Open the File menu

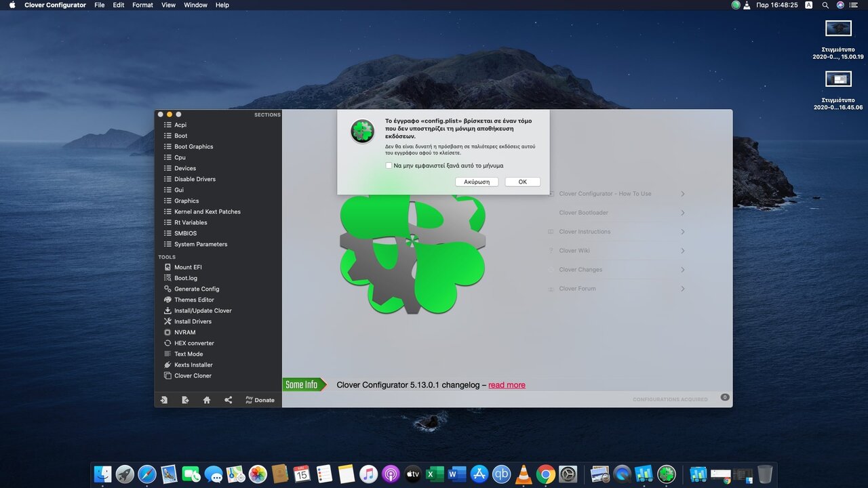coord(100,5)
